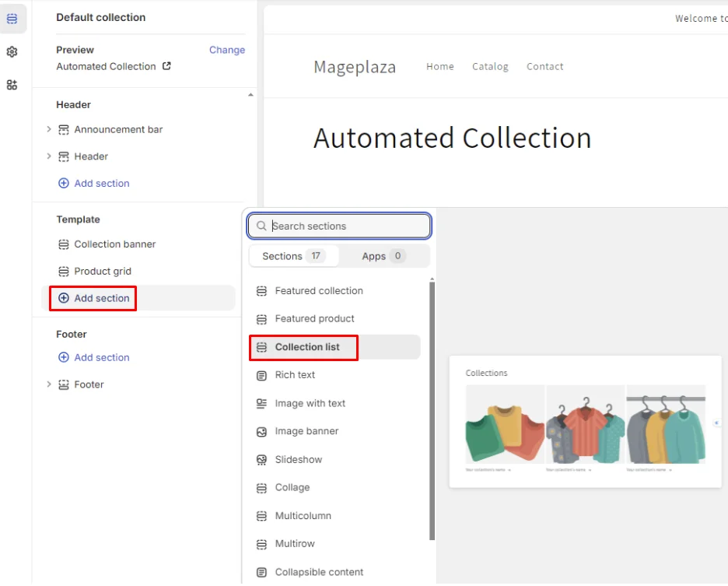This screenshot has width=728, height=586.
Task: Select Collection list section
Action: 334,347
